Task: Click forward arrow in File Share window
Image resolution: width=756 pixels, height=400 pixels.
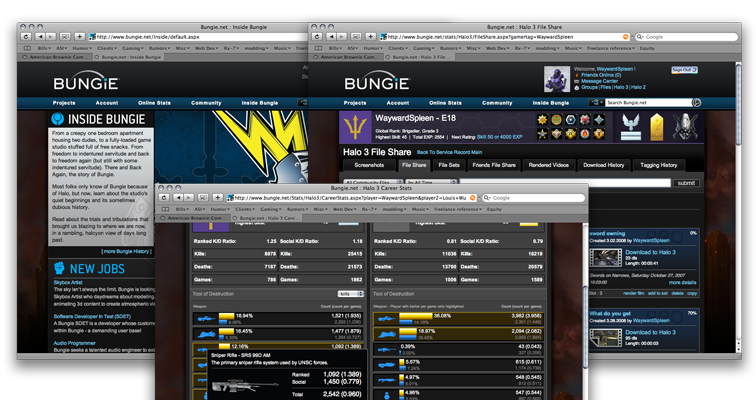Action: (342, 37)
